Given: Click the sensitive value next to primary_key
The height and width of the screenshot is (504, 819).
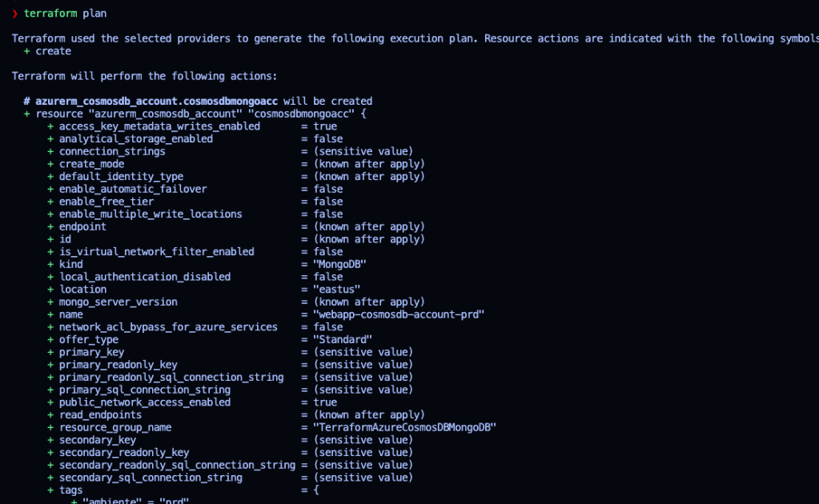Looking at the screenshot, I should coord(363,352).
